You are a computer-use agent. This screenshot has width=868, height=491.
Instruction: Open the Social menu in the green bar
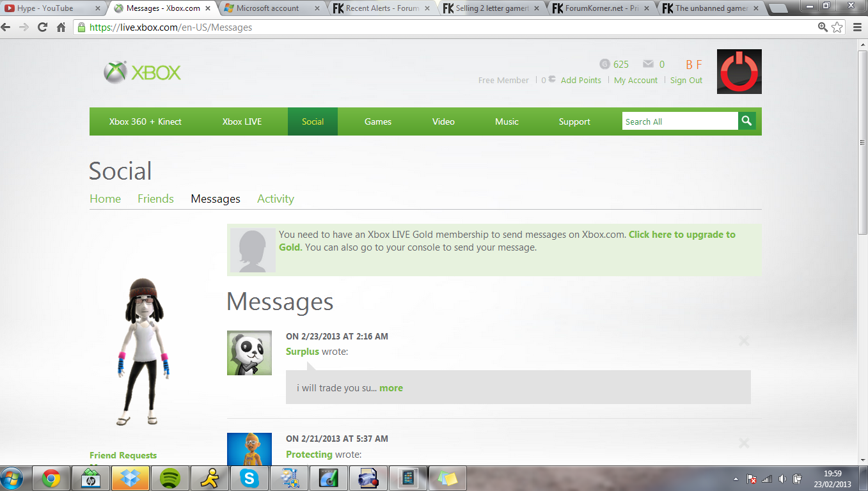[x=313, y=121]
